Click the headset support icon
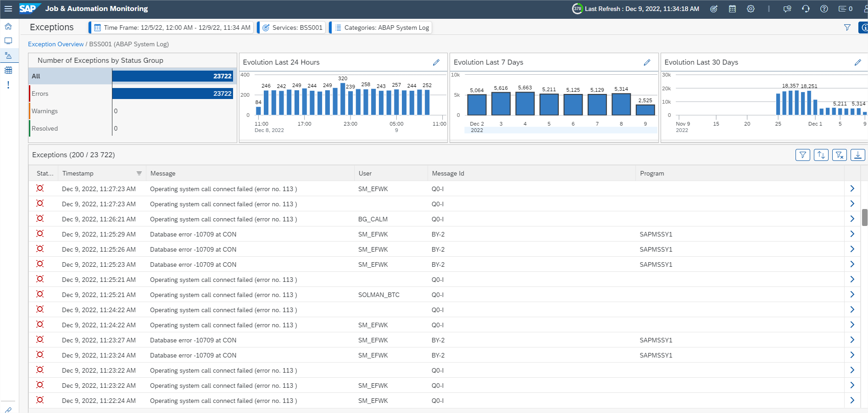Viewport: 868px width, 413px height. pos(806,9)
